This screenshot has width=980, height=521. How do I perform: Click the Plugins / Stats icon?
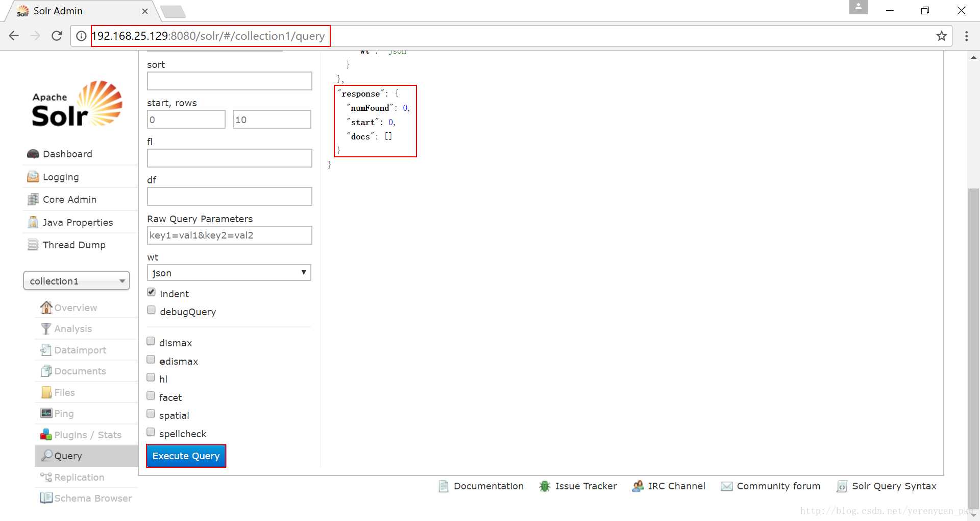click(46, 435)
